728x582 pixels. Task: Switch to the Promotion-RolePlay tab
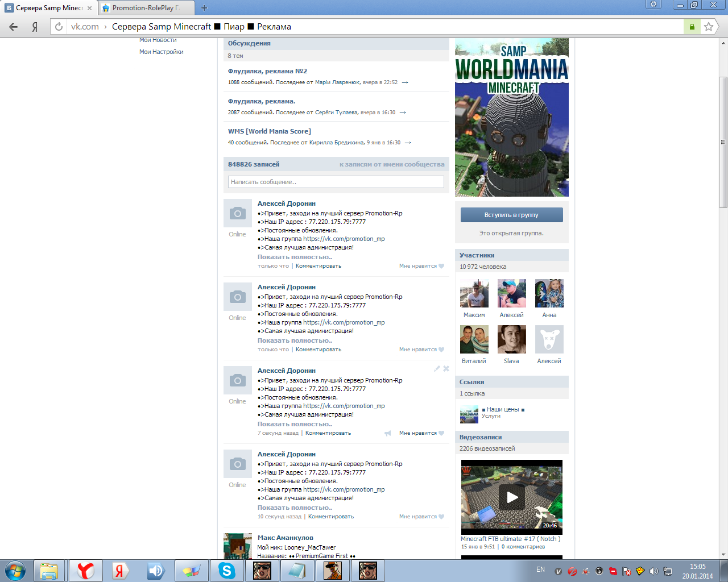pyautogui.click(x=146, y=8)
